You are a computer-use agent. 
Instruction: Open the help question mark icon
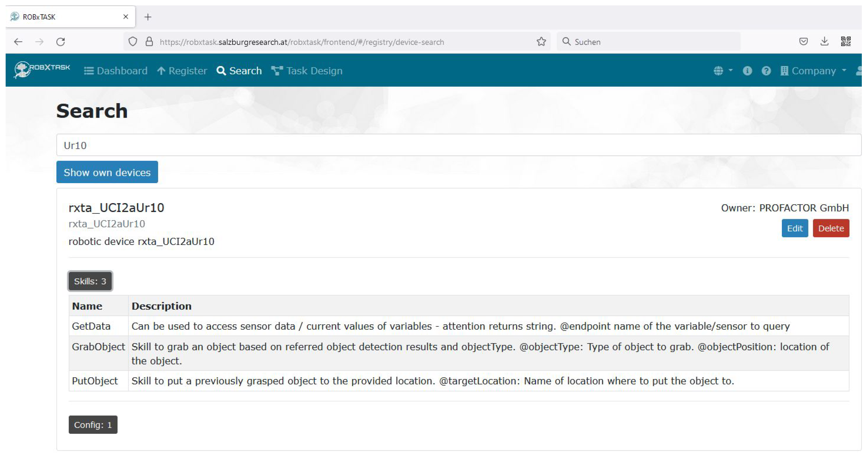[766, 71]
